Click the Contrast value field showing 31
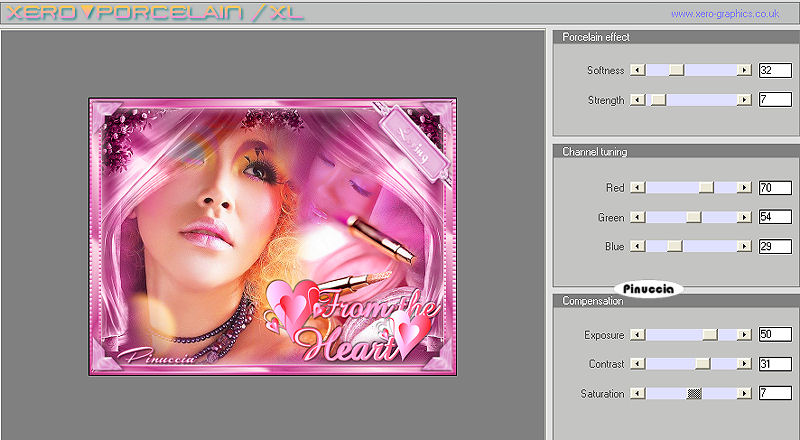Image resolution: width=800 pixels, height=440 pixels. pyautogui.click(x=775, y=363)
